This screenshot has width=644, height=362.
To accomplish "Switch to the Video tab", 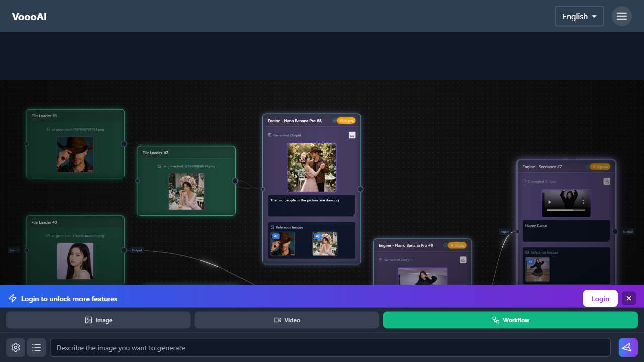I will pyautogui.click(x=286, y=320).
